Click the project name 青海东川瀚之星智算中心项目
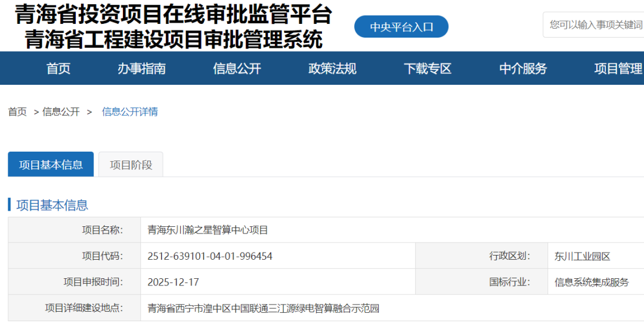The height and width of the screenshot is (326, 644). click(x=208, y=230)
